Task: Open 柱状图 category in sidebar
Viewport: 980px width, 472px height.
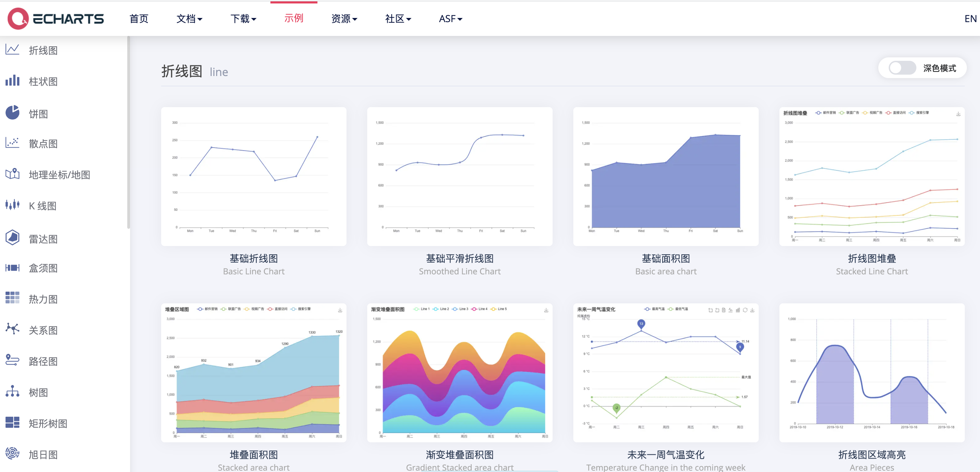Action: [x=43, y=81]
